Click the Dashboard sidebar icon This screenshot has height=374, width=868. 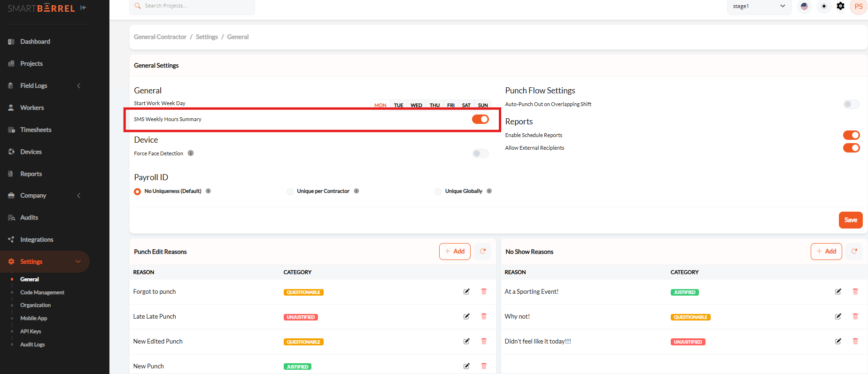11,42
